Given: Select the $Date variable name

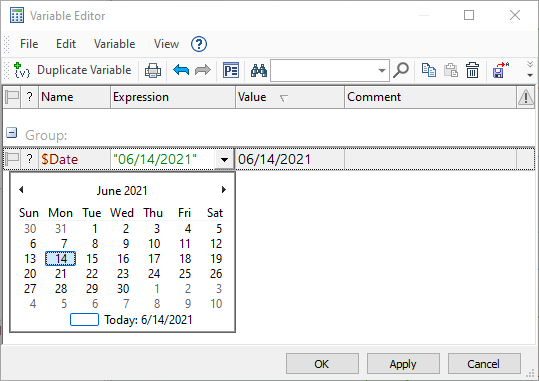Looking at the screenshot, I should 60,159.
